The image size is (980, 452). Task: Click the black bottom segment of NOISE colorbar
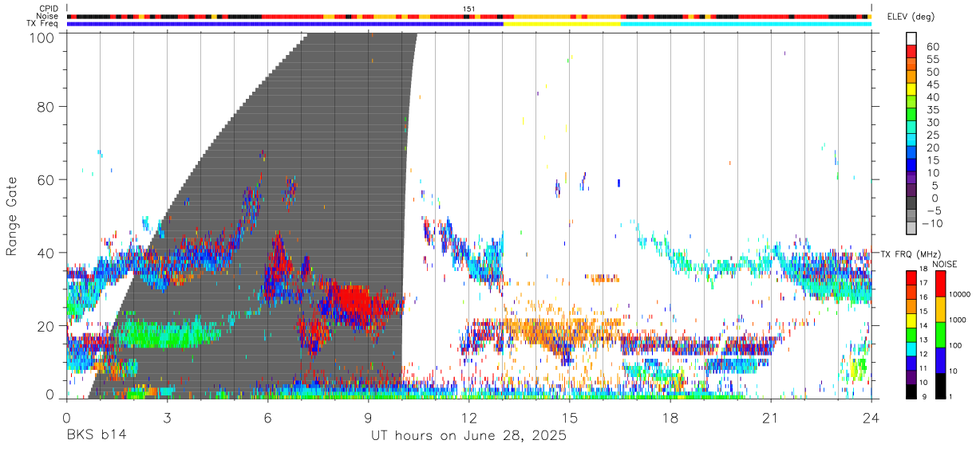pyautogui.click(x=941, y=386)
